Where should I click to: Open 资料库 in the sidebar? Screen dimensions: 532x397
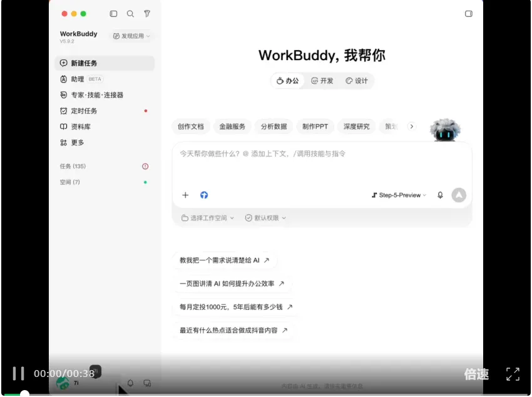click(x=105, y=126)
